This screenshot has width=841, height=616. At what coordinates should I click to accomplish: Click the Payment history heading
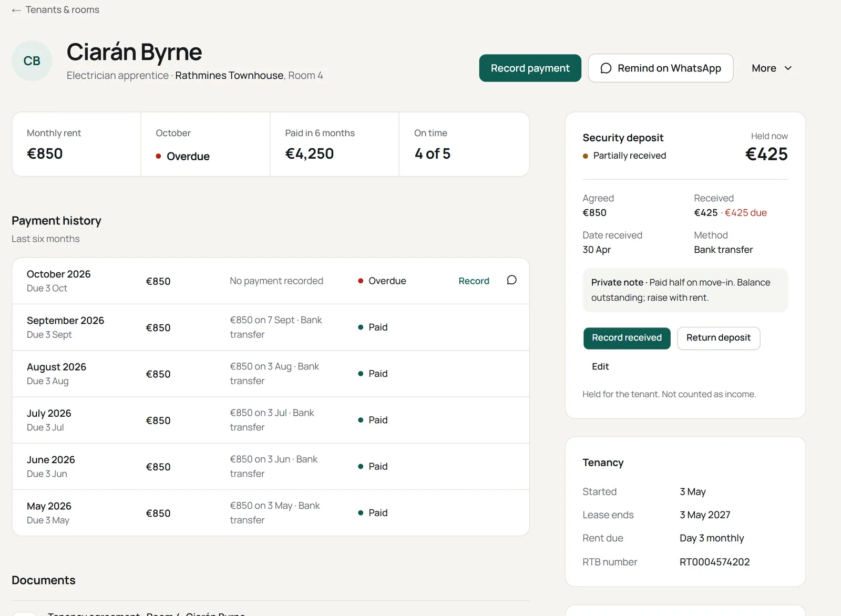coord(56,221)
